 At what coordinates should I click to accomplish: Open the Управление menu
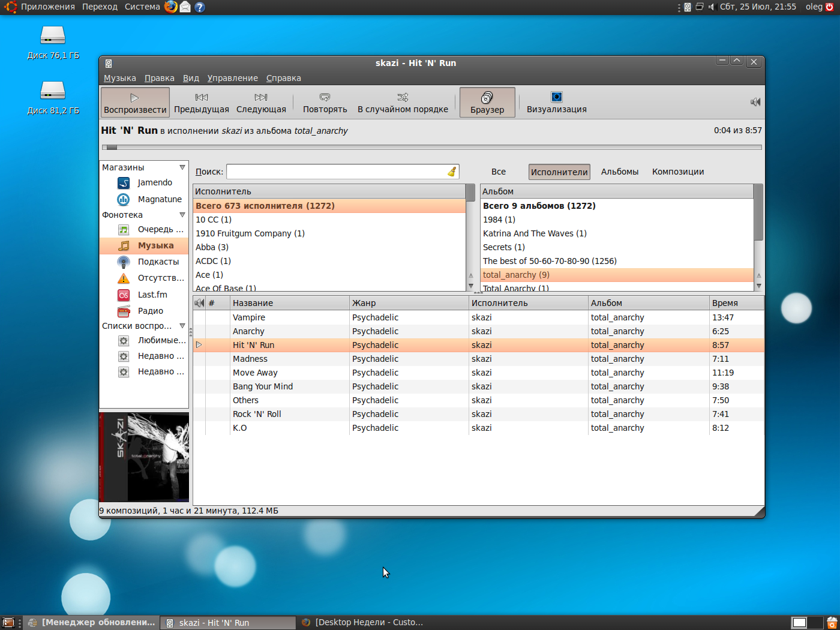pos(233,78)
